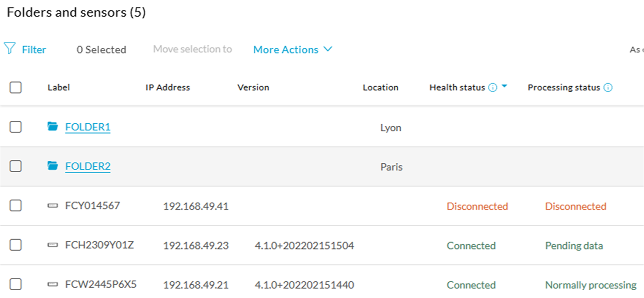
Task: Click the sensor icon beside FCW2445P6X5
Action: (53, 285)
